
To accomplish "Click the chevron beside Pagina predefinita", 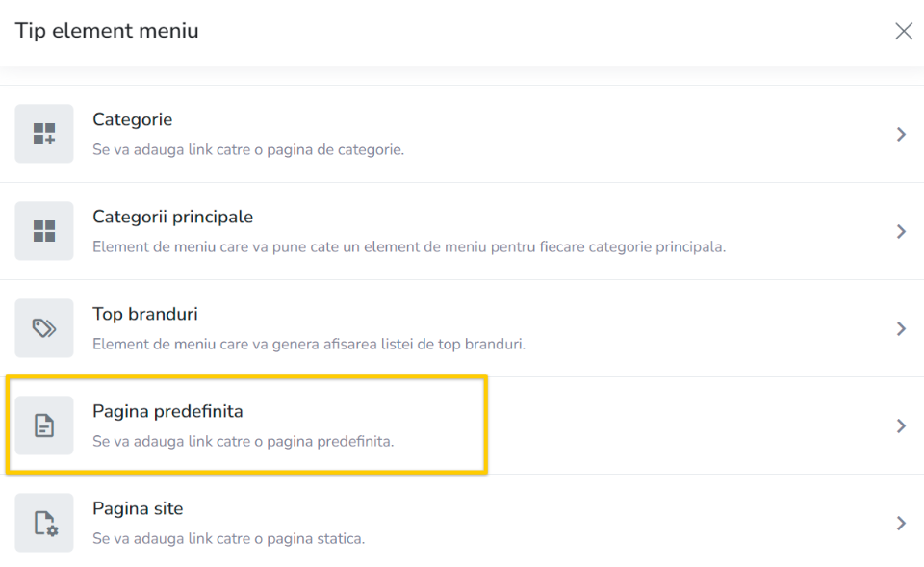I will [901, 426].
